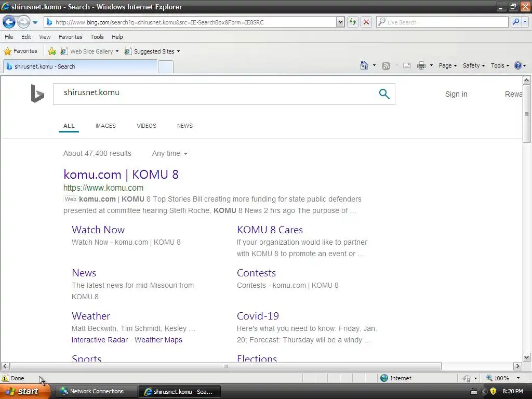The width and height of the screenshot is (532, 399).
Task: Click the Bing search magnifier icon
Action: [384, 94]
